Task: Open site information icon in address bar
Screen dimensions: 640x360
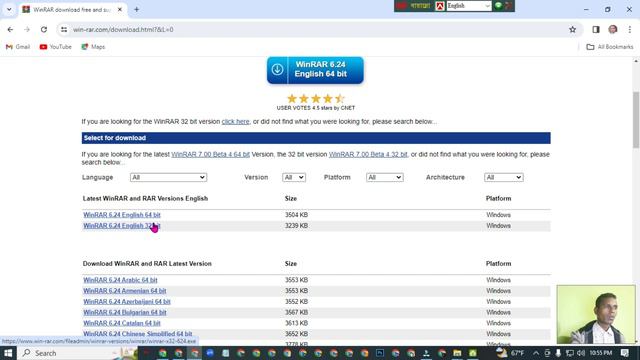Action: (x=64, y=29)
